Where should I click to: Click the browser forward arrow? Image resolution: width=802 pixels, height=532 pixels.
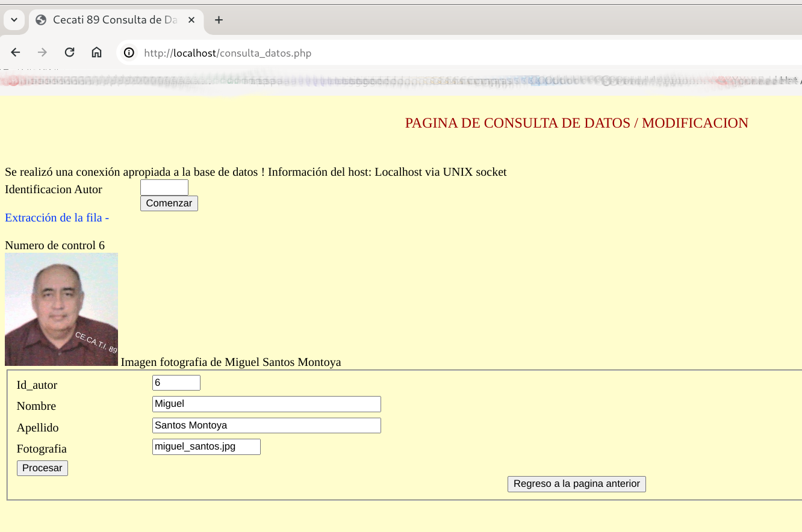click(x=42, y=52)
